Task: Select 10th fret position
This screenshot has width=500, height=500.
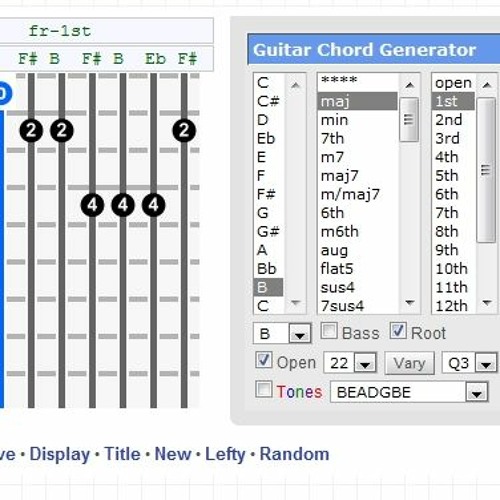Action: point(453,269)
